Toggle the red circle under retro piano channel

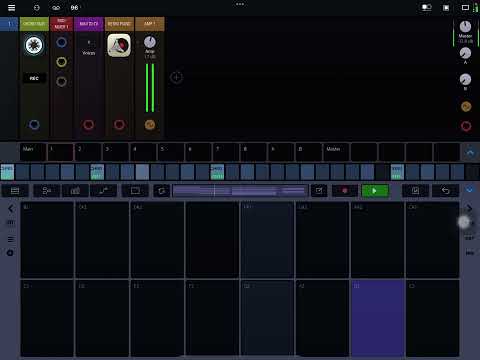click(119, 125)
